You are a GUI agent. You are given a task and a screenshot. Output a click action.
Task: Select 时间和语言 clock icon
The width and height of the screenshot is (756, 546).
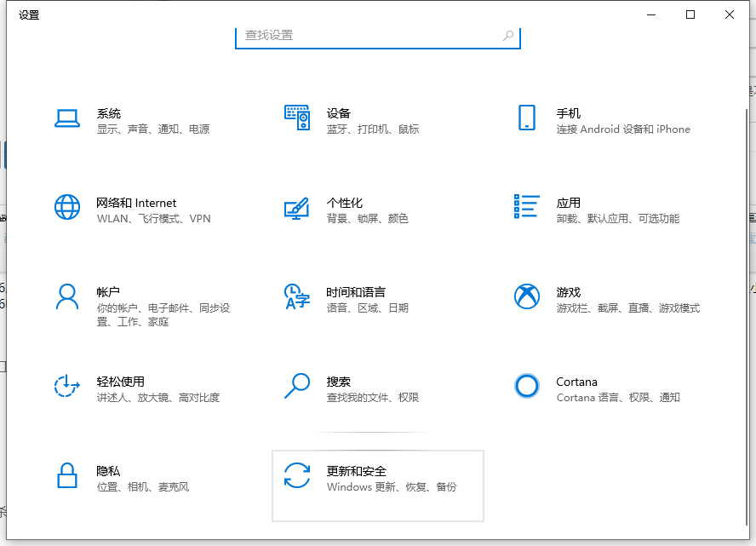pos(296,296)
